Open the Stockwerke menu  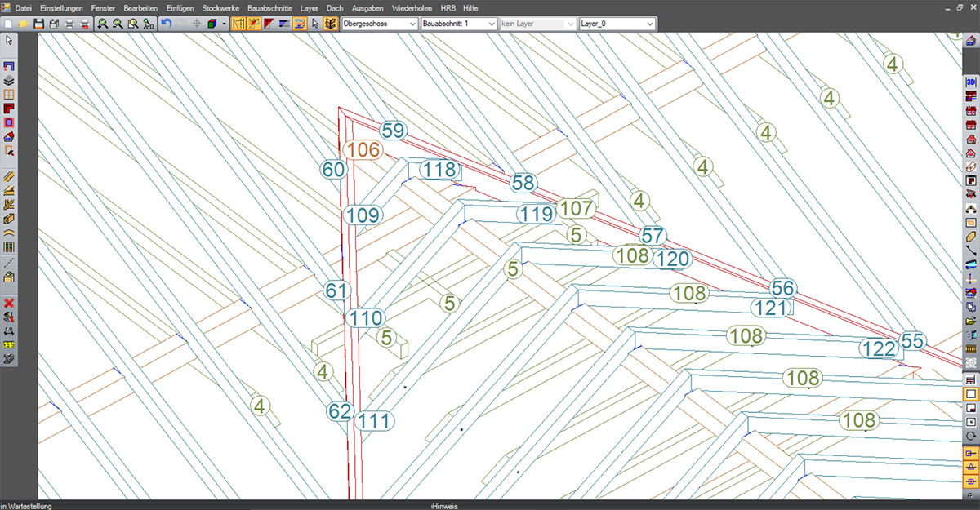(220, 7)
